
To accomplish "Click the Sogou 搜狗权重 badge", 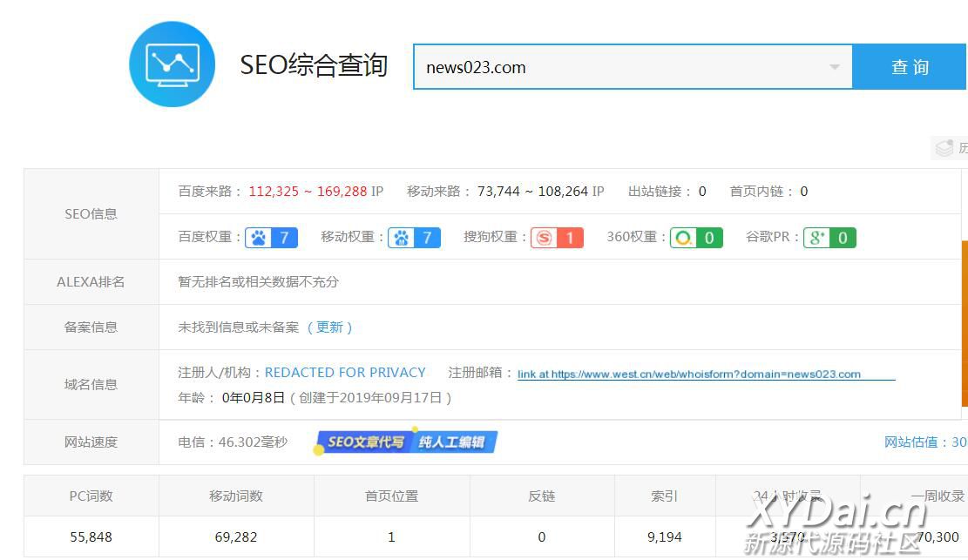I will pos(557,238).
